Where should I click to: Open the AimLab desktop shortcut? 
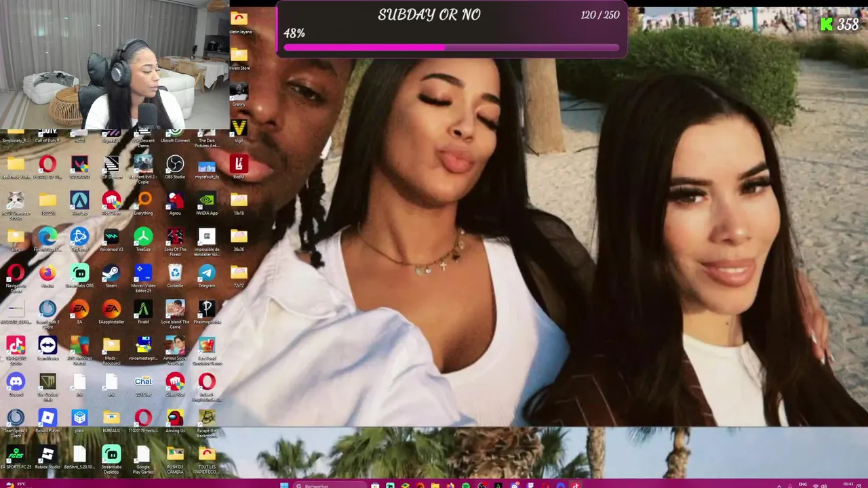pyautogui.click(x=79, y=203)
